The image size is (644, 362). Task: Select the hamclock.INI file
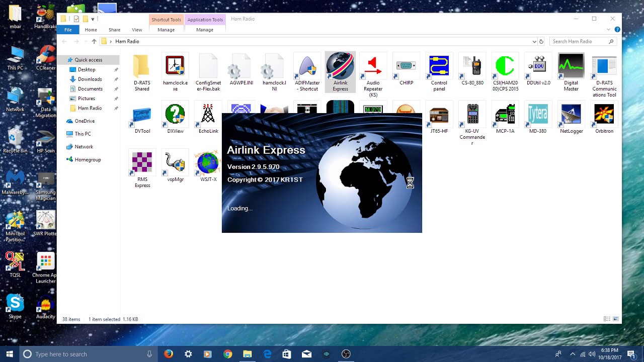[x=274, y=73]
